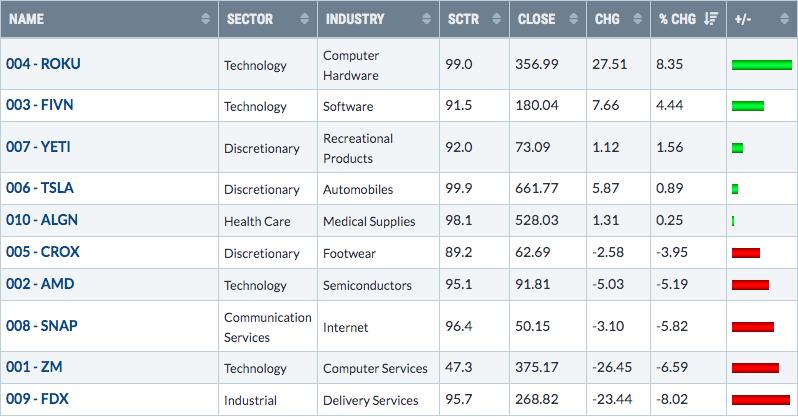Sort the +/- column arrows
Image resolution: width=798 pixels, height=417 pixels.
(784, 19)
